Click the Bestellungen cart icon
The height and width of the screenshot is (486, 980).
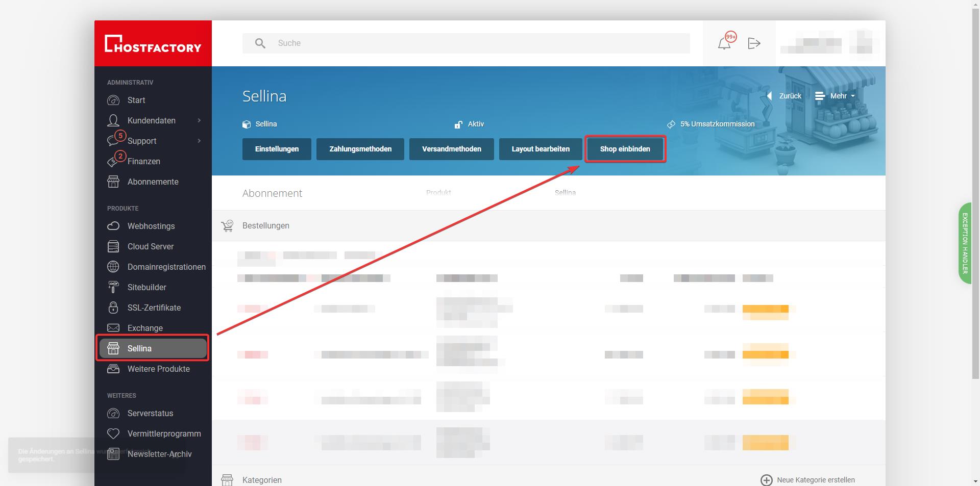point(227,226)
